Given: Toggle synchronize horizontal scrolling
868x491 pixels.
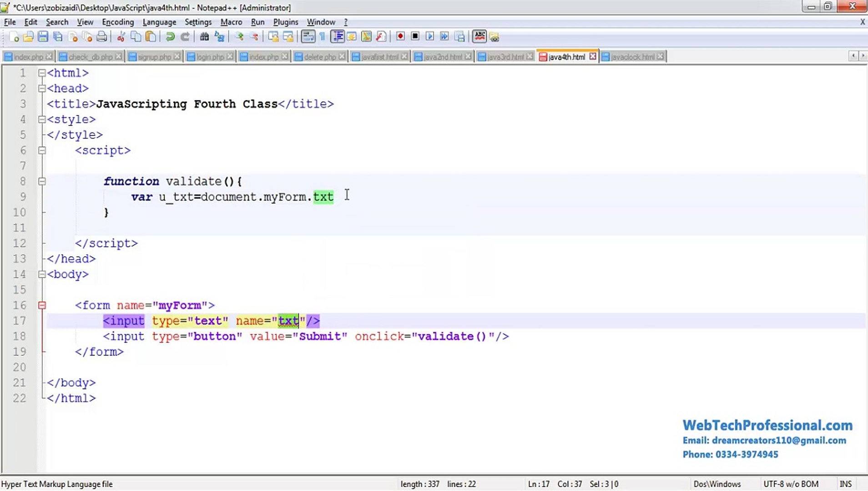Looking at the screenshot, I should pyautogui.click(x=288, y=37).
